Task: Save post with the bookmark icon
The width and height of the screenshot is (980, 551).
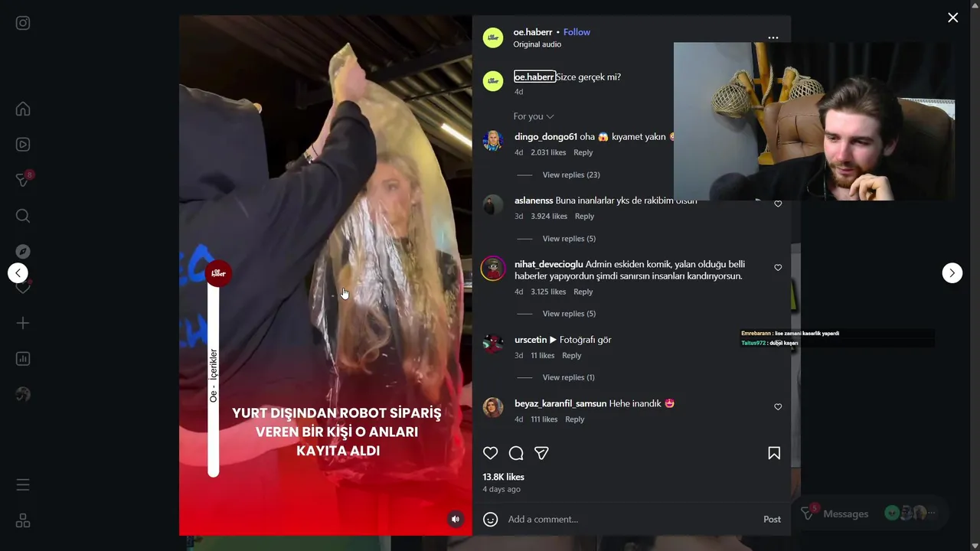Action: [774, 453]
